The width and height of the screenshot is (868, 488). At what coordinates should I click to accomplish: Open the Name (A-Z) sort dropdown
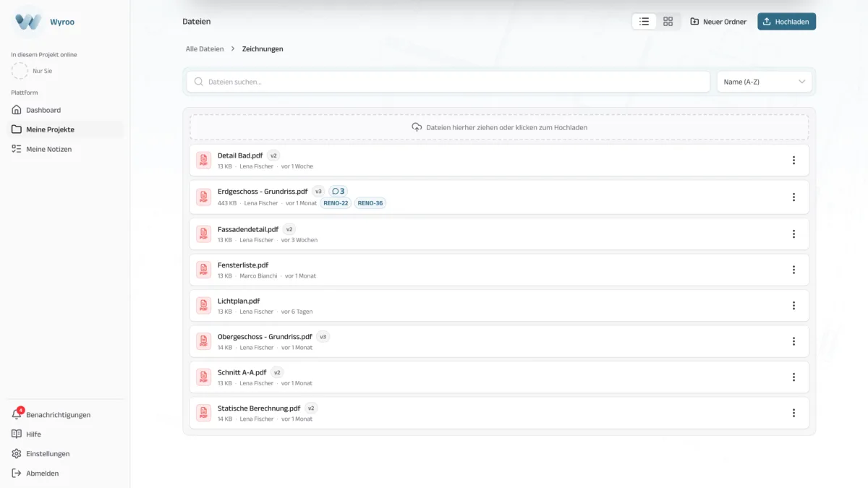765,82
